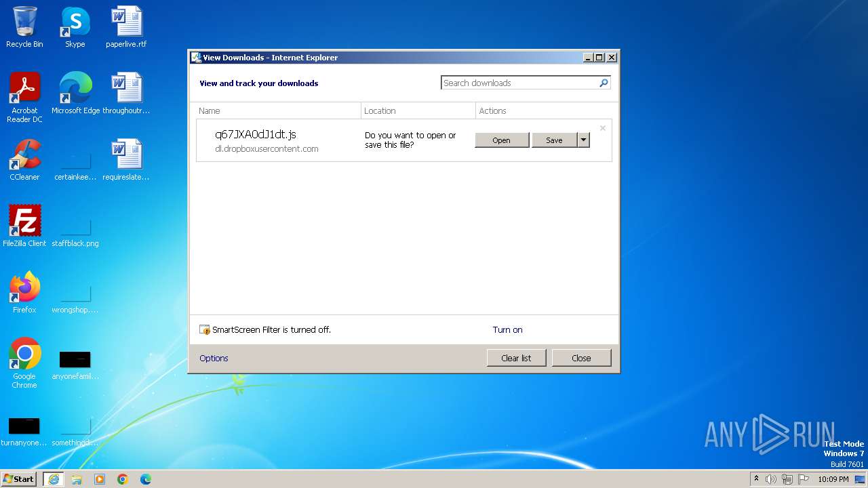Select the q67JXA0dJ1dt.js file name
Screen dimensions: 868x488
pyautogui.click(x=256, y=134)
